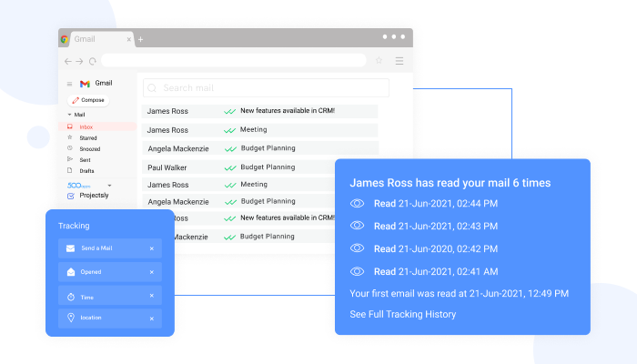637x364 pixels.
Task: Click the envelope icon in Tracking
Action: point(70,248)
